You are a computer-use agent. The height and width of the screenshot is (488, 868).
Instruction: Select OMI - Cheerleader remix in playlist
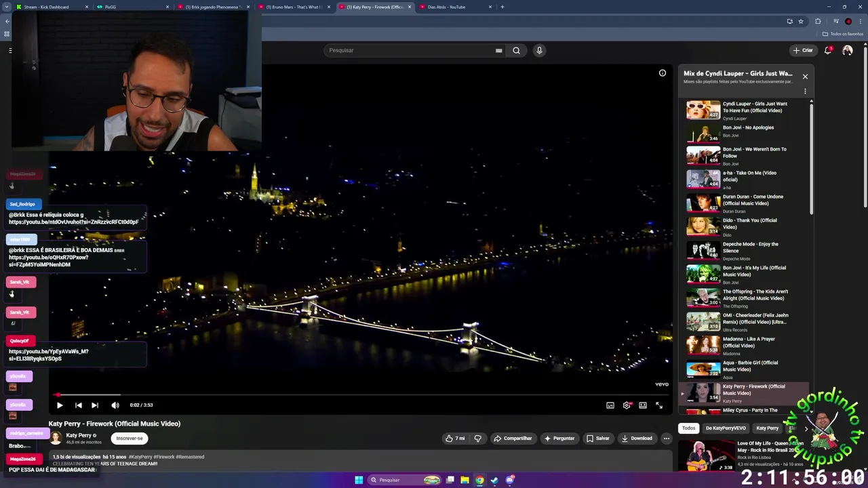pos(746,322)
